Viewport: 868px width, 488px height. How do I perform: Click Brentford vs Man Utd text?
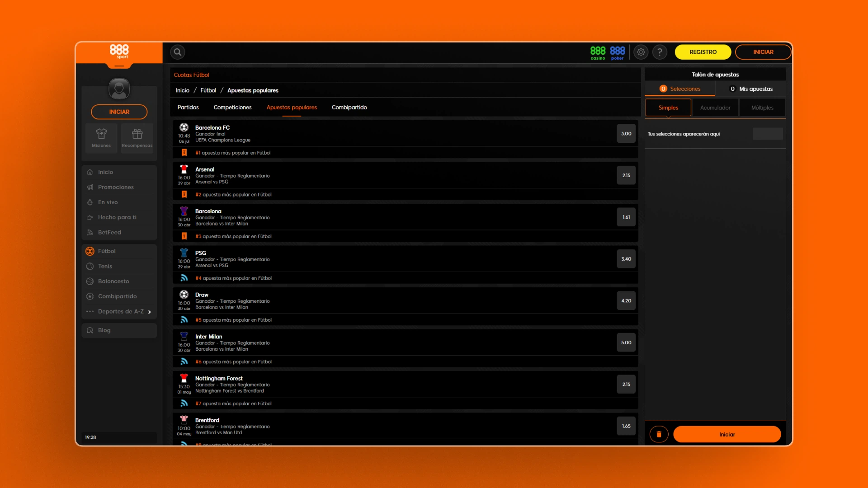[x=219, y=432]
